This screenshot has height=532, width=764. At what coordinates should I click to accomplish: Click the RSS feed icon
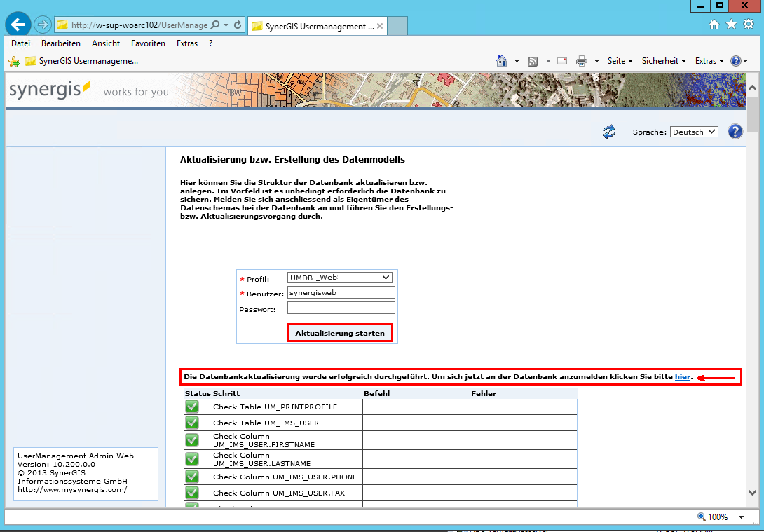point(531,61)
